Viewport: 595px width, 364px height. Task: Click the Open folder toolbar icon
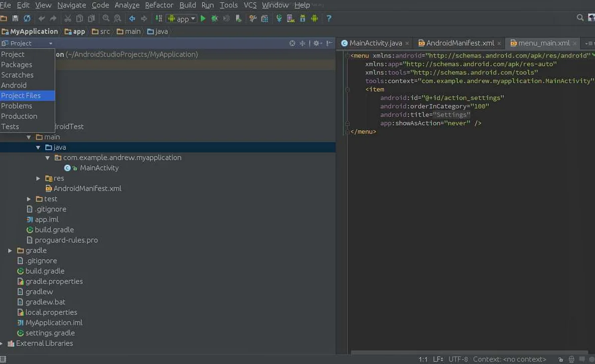[x=4, y=18]
